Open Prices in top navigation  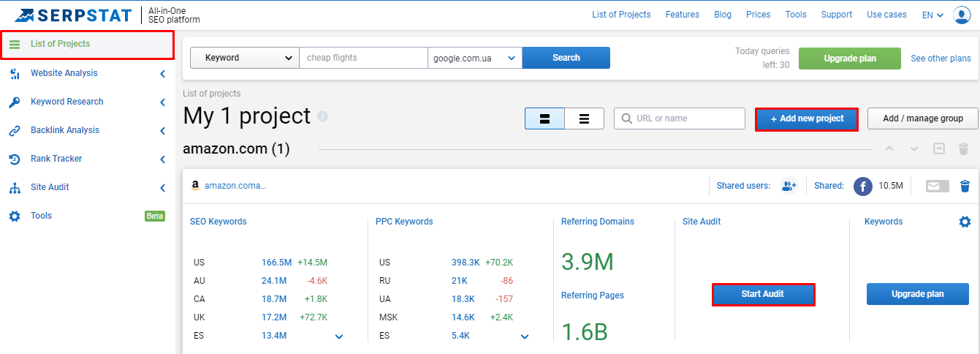point(759,15)
